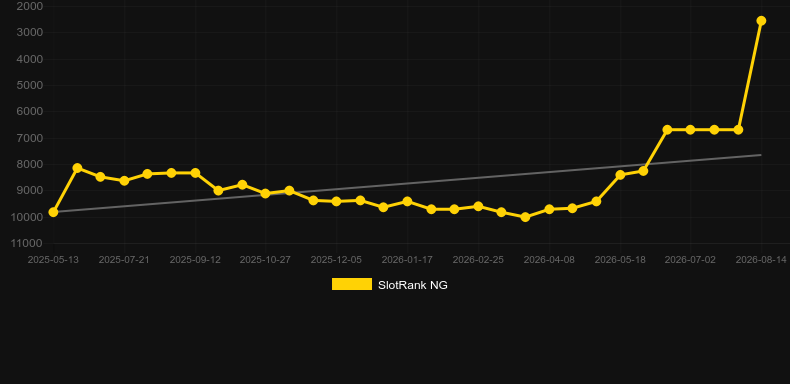Select the data point above 2025-12-05
This screenshot has width=790, height=384.
[337, 201]
